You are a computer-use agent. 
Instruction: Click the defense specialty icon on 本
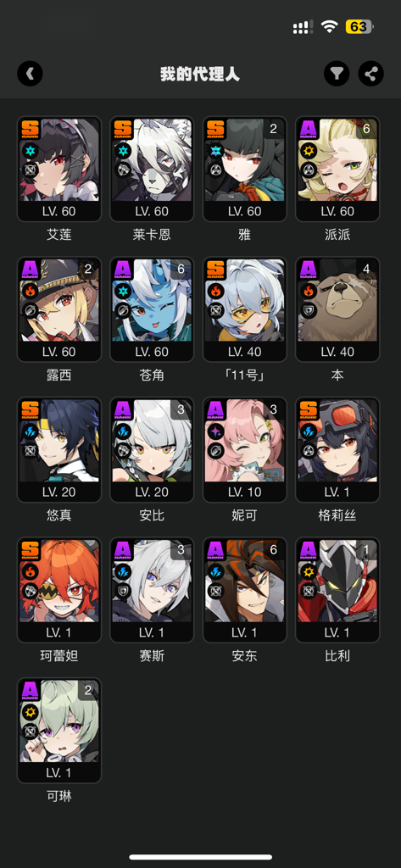tap(309, 310)
